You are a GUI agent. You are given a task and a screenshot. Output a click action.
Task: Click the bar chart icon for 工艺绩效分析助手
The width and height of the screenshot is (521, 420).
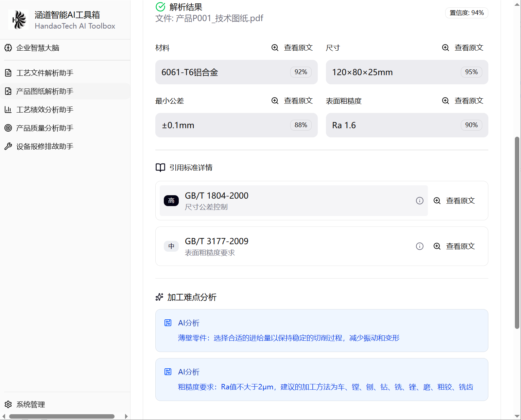click(8, 110)
